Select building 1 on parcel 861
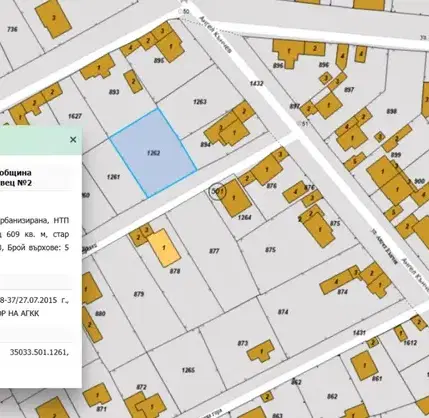 coord(364,365)
